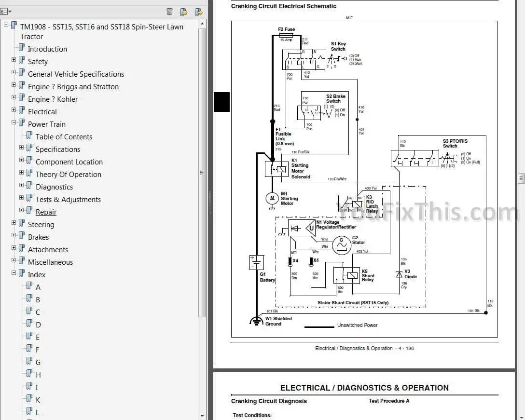Click the Test Procedure A text
This screenshot has width=525, height=420.
pos(389,401)
